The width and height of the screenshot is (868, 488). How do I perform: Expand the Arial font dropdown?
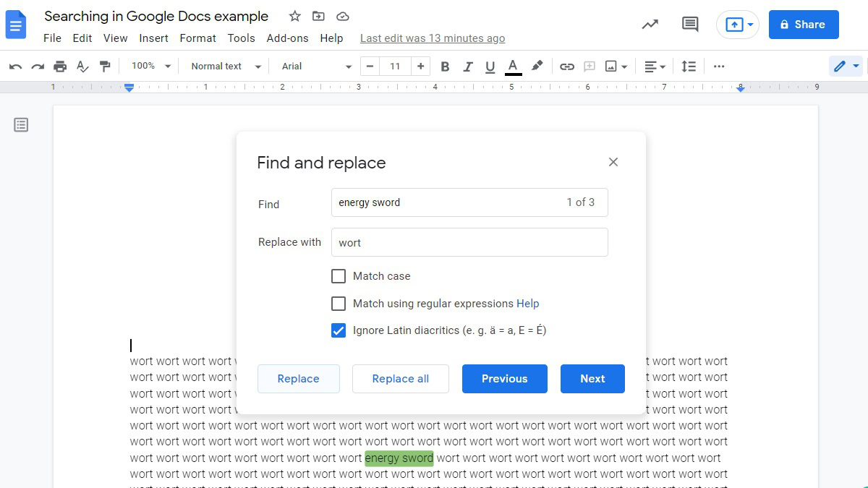pos(316,67)
